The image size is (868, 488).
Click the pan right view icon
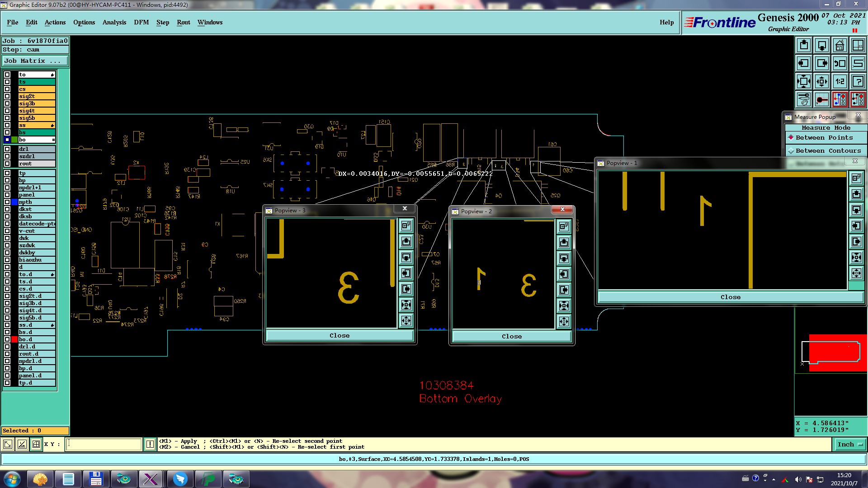coord(822,63)
